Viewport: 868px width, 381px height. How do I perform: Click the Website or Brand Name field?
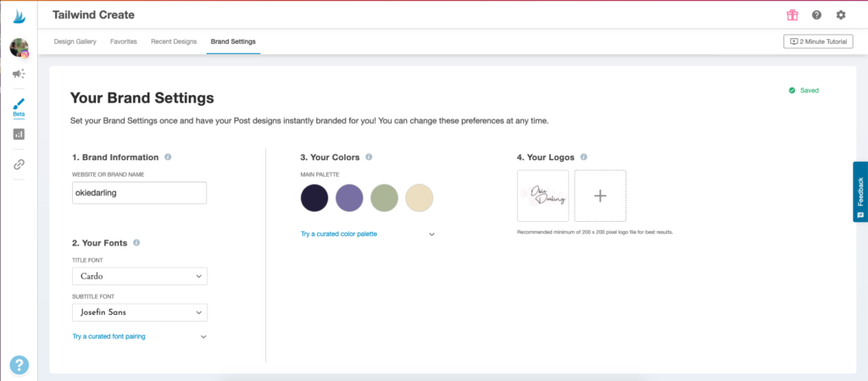pos(140,193)
